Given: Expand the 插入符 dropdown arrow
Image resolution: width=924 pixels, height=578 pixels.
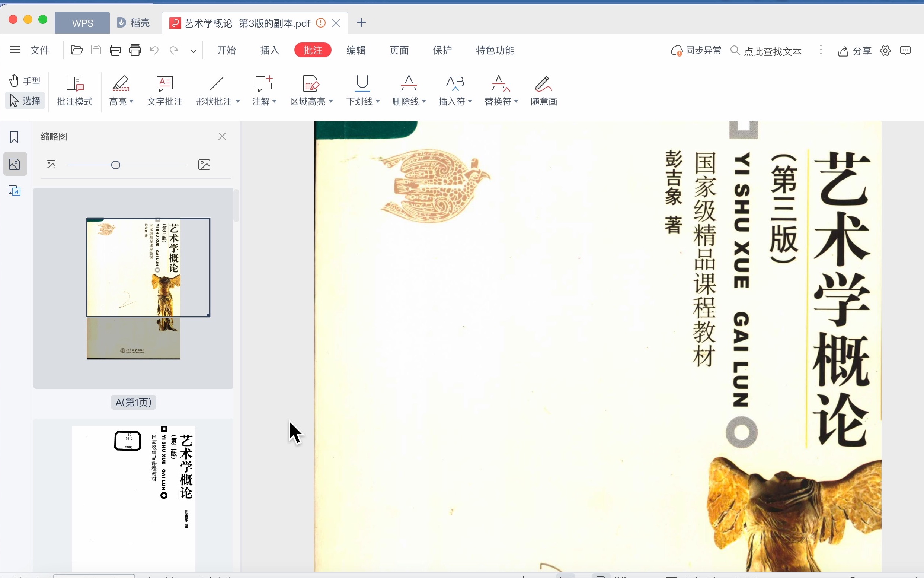Looking at the screenshot, I should pos(471,101).
